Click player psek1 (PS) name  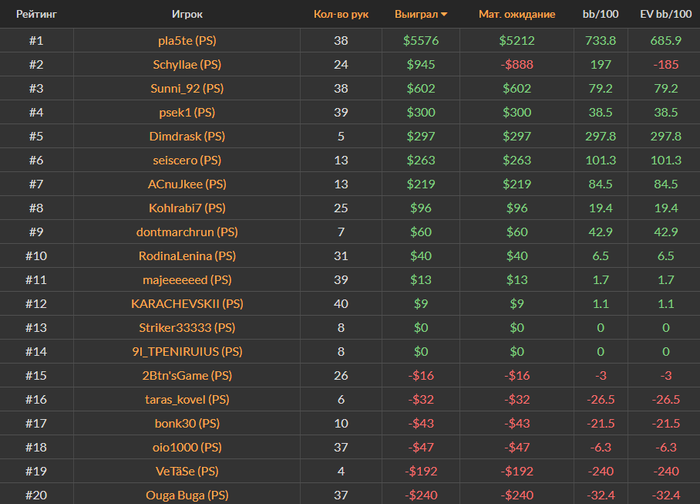[187, 113]
